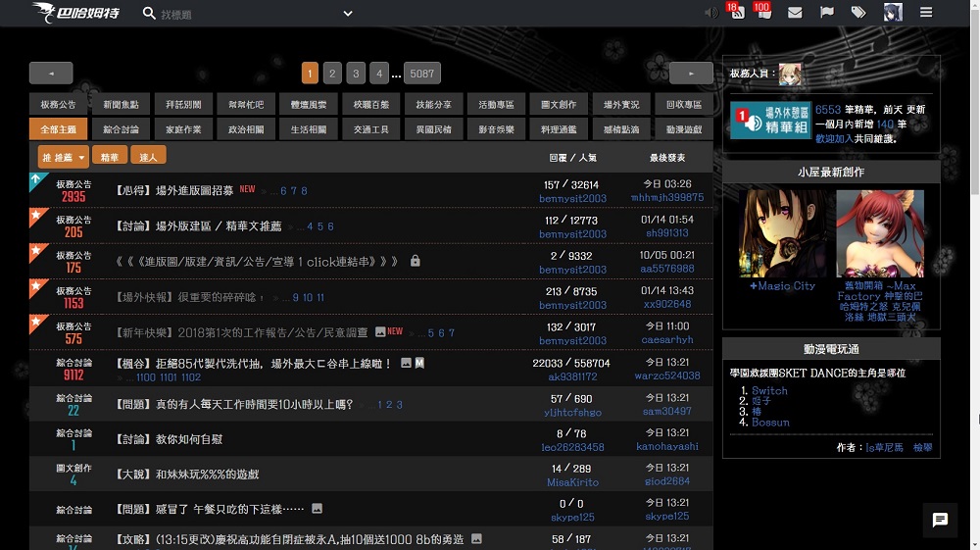Select the 板務公告 category tab
This screenshot has height=550, width=980.
[58, 104]
